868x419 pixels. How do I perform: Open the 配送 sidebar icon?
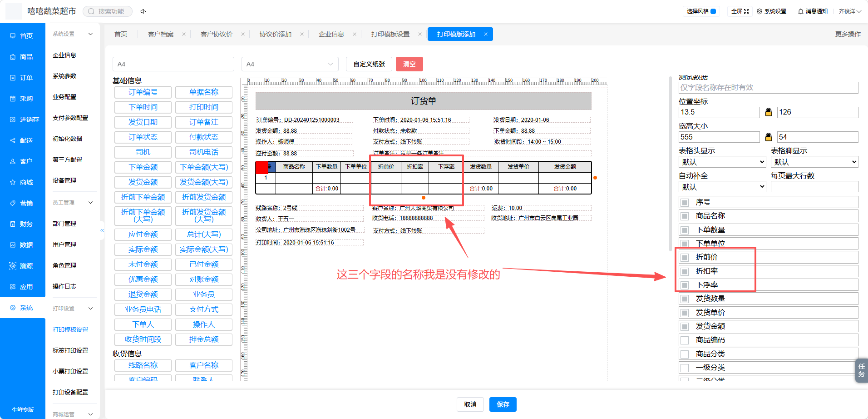pyautogui.click(x=13, y=140)
